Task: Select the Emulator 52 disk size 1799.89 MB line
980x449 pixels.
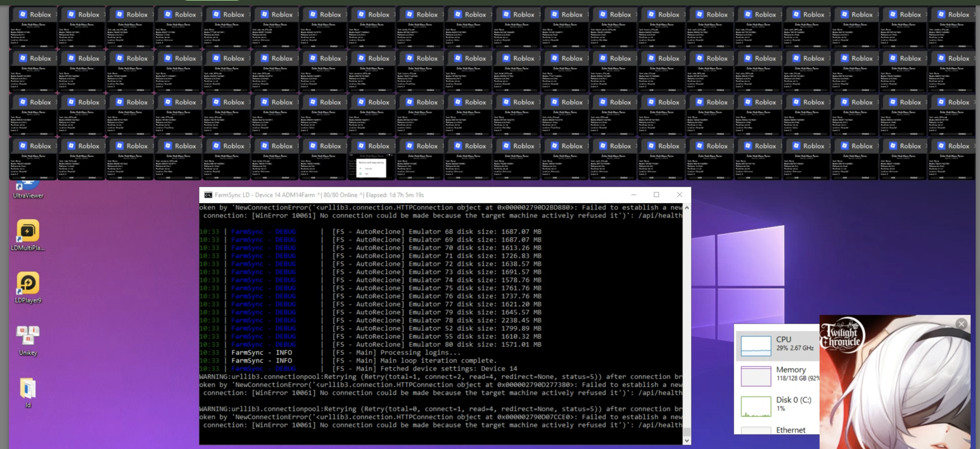Action: tap(370, 328)
